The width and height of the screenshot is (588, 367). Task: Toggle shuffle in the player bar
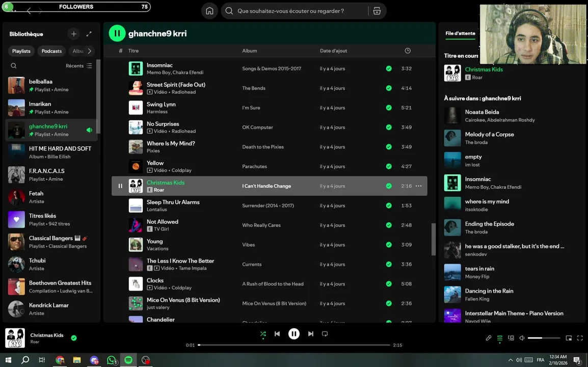point(263,333)
